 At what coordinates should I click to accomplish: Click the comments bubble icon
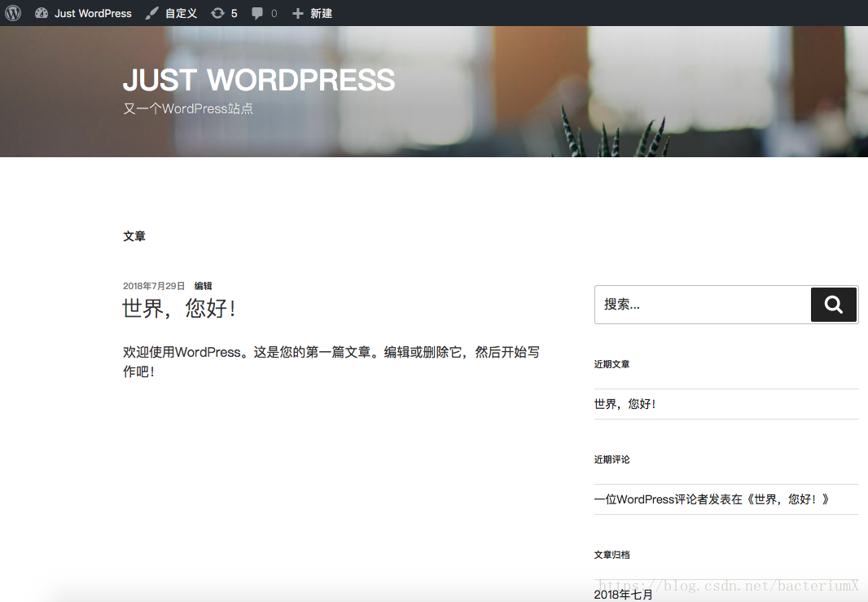(x=257, y=13)
